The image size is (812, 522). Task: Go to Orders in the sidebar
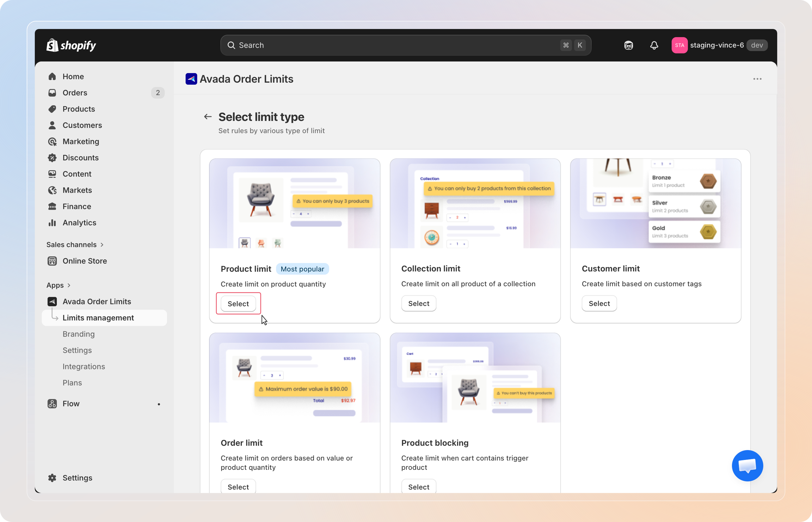(104, 93)
